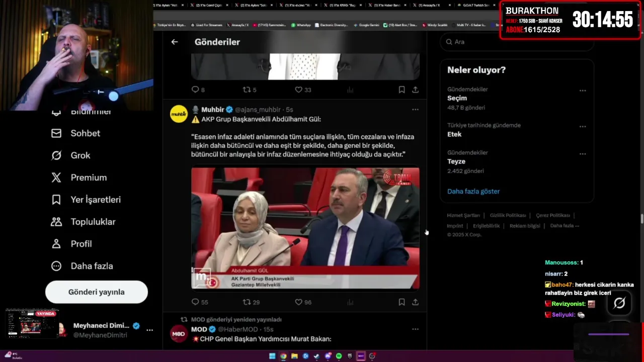Open the Gizlilik Politikası footer link
The width and height of the screenshot is (644, 362).
(508, 215)
